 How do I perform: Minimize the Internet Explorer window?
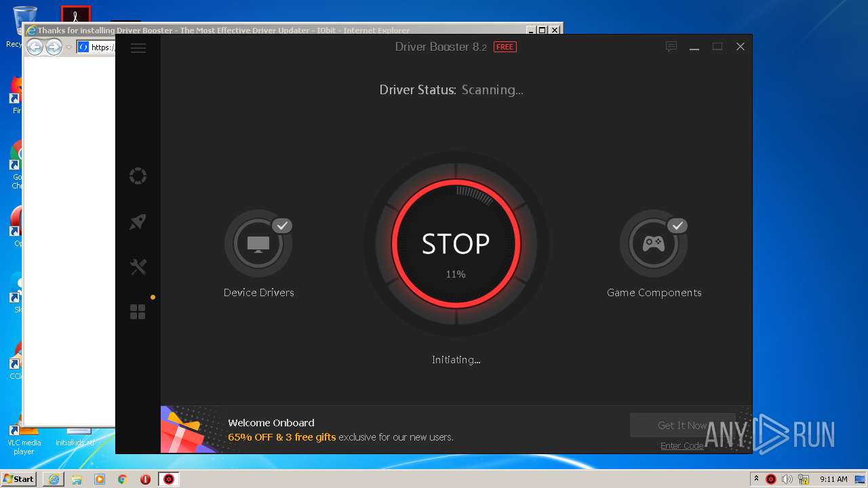click(x=531, y=30)
